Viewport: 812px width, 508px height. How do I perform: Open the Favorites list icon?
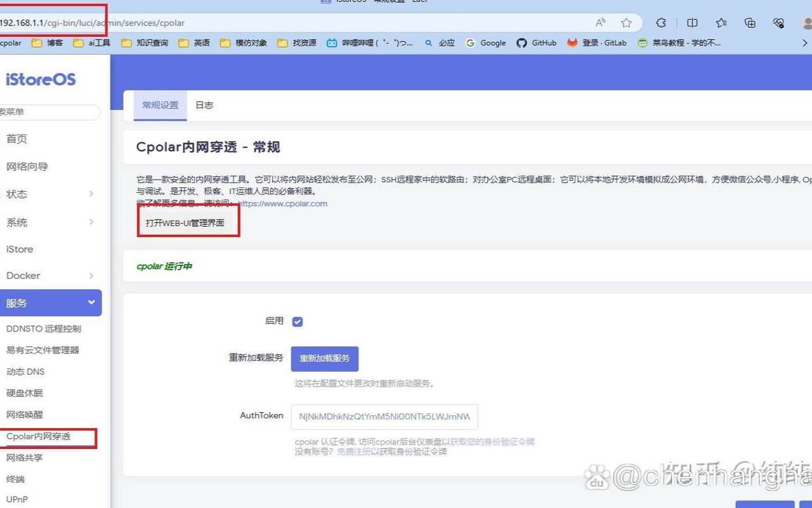pyautogui.click(x=721, y=23)
